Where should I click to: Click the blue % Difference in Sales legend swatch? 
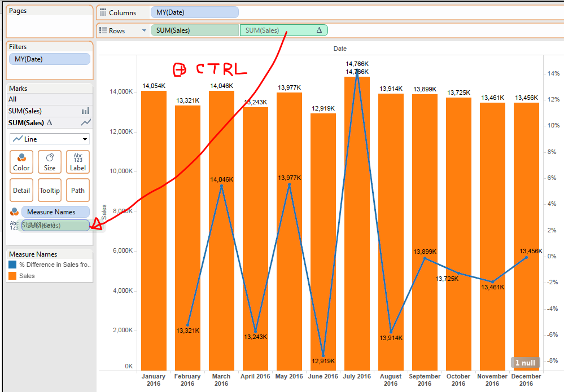pyautogui.click(x=12, y=265)
